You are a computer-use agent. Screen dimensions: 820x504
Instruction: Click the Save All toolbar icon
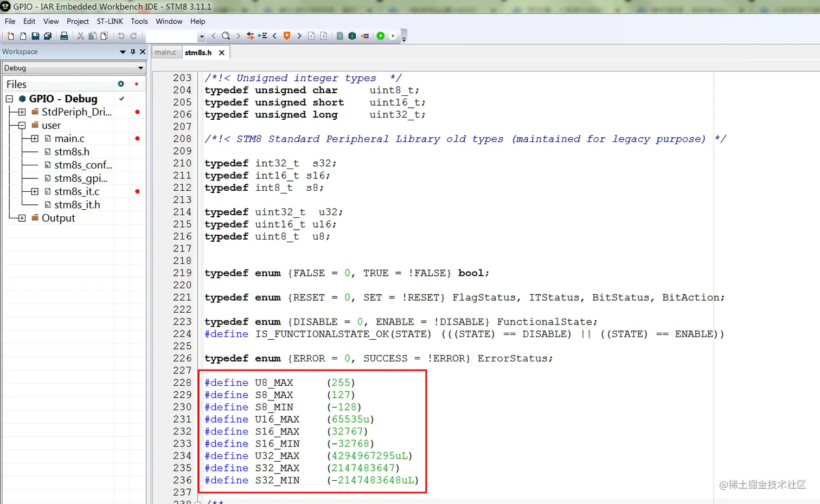(x=48, y=36)
